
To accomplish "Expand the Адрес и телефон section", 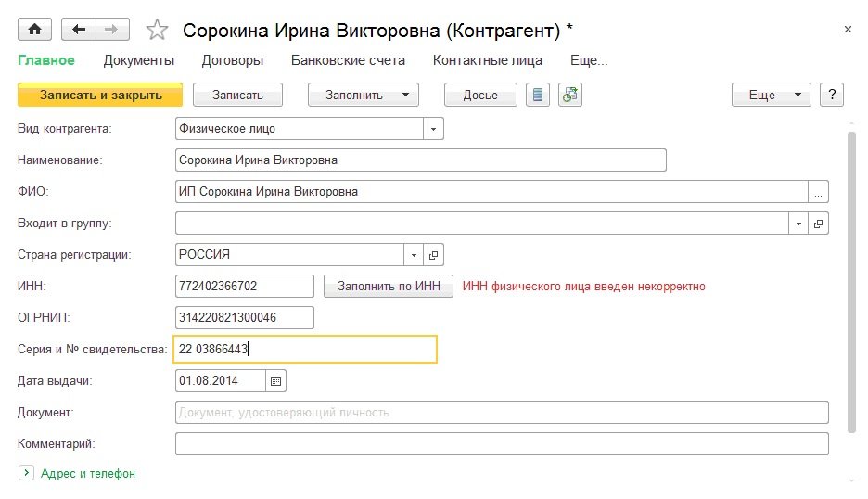I will click(27, 473).
